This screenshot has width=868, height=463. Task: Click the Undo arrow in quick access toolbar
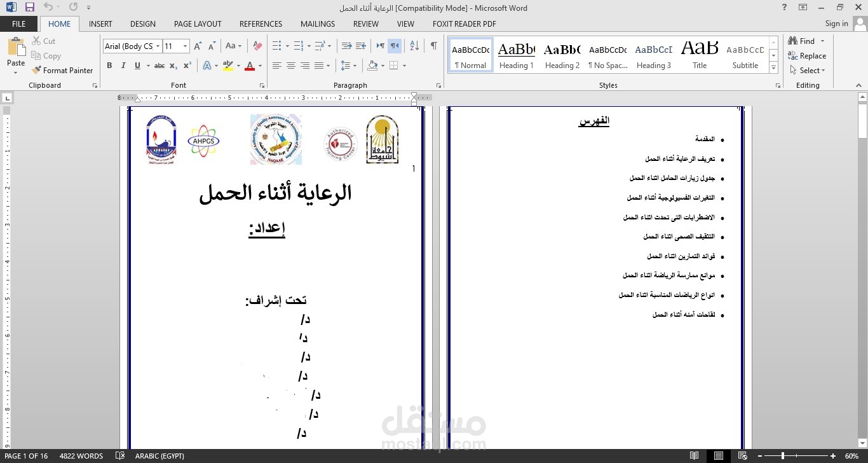click(x=48, y=8)
